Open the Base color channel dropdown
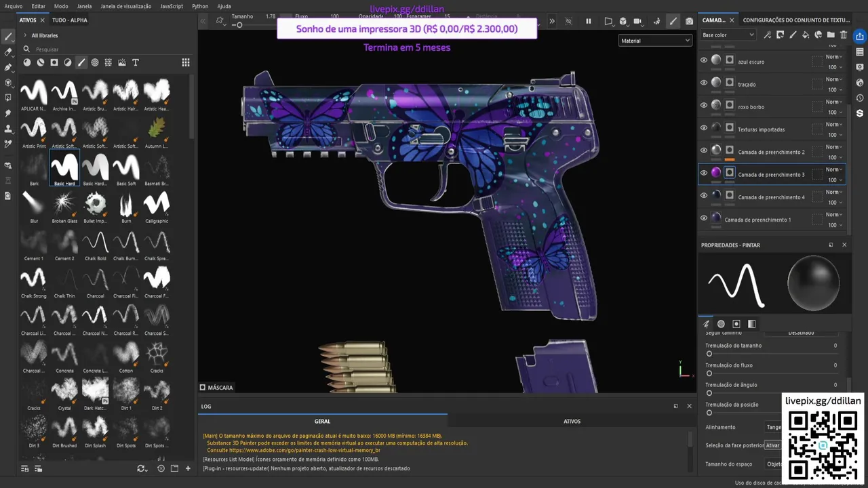Image resolution: width=868 pixels, height=488 pixels. (x=728, y=35)
